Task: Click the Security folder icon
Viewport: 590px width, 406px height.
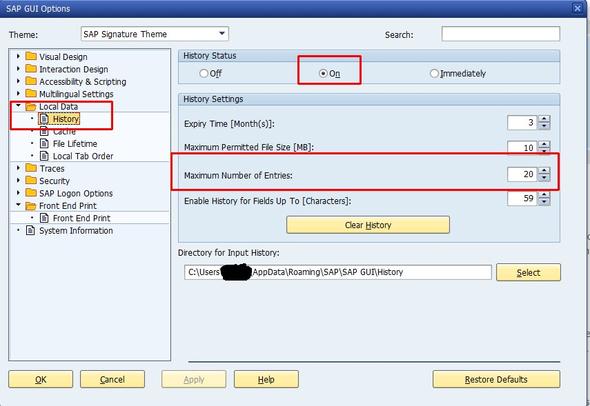Action: point(31,181)
